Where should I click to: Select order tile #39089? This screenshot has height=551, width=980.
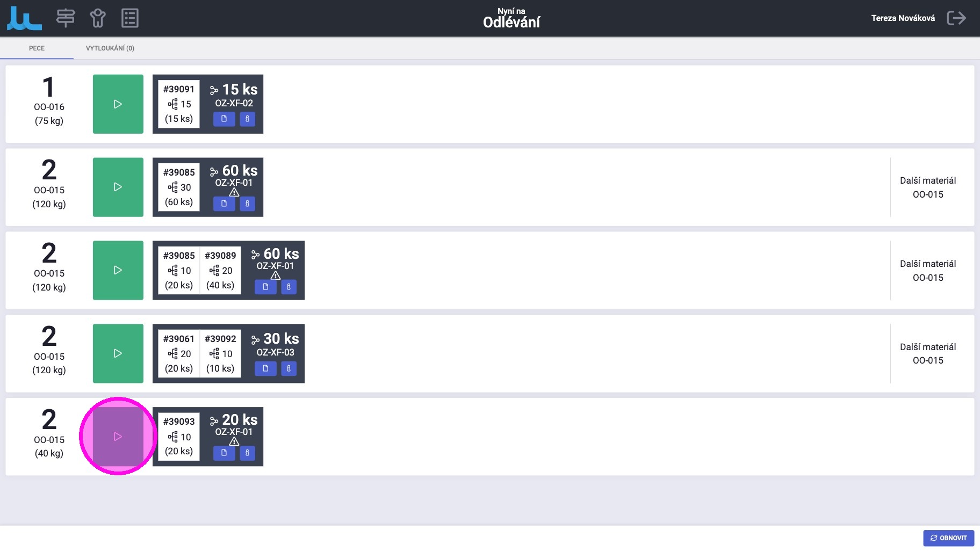pyautogui.click(x=220, y=270)
